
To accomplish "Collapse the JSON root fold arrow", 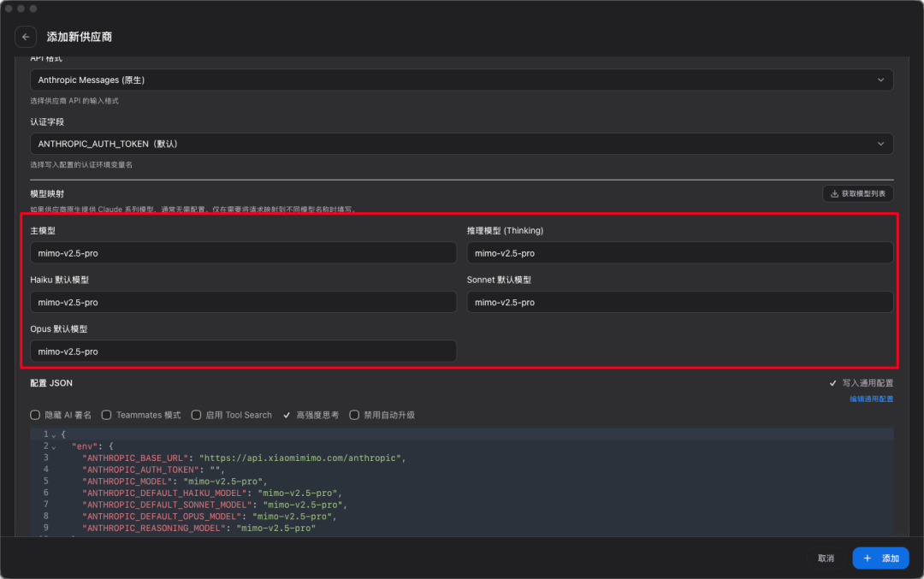I will pos(52,435).
